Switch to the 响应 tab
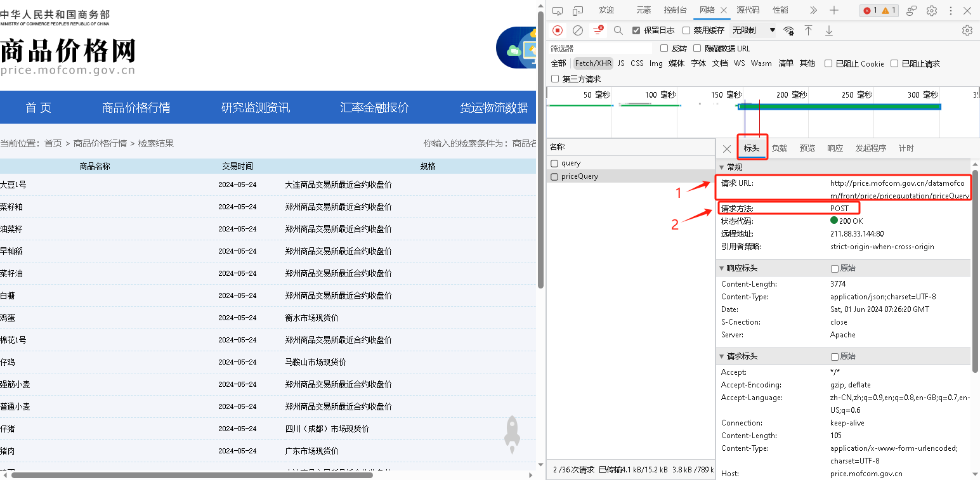This screenshot has width=980, height=480. coord(835,148)
